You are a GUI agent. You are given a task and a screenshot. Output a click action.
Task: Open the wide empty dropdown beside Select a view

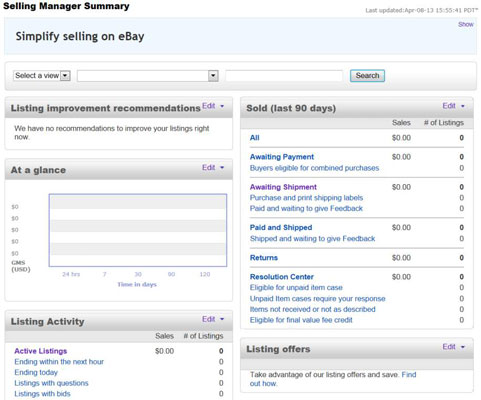click(148, 76)
